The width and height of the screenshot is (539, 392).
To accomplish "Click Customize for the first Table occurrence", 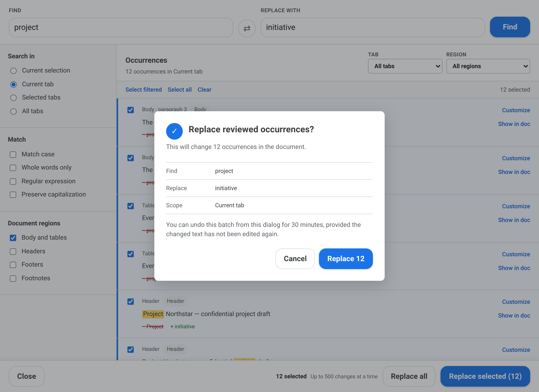I will 516,206.
